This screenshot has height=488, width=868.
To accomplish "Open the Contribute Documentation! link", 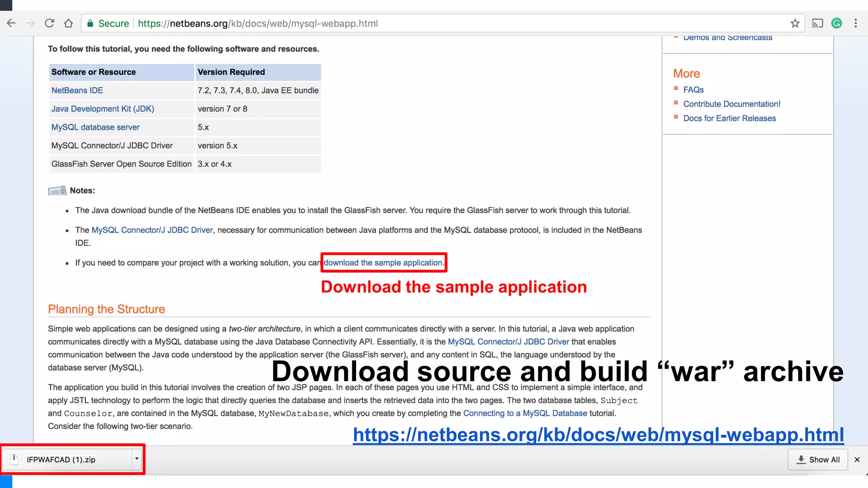I will (732, 104).
